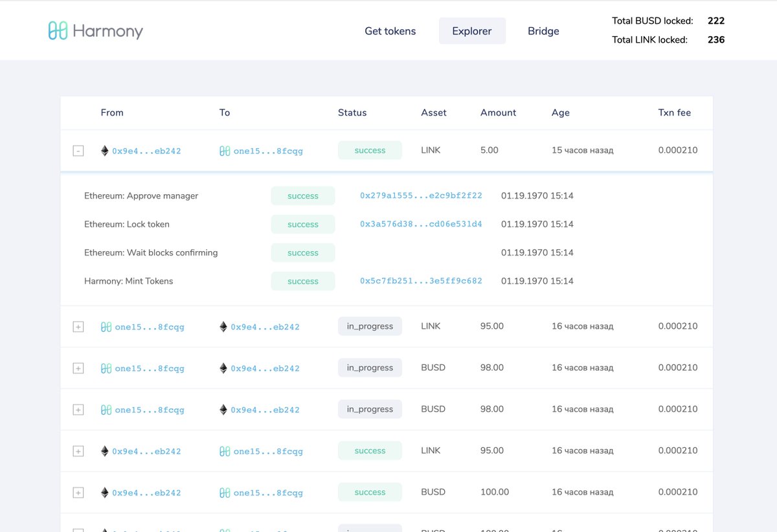The height and width of the screenshot is (532, 777).
Task: Click the Harmony logo in the header
Action: coord(96,30)
